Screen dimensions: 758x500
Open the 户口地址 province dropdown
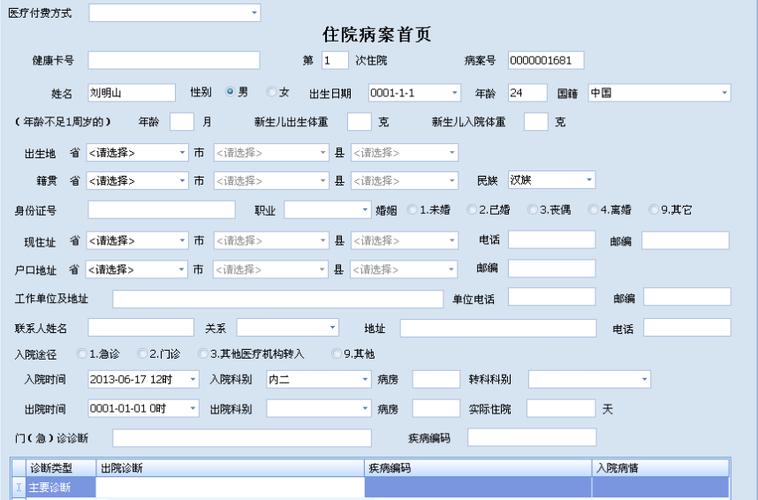182,269
